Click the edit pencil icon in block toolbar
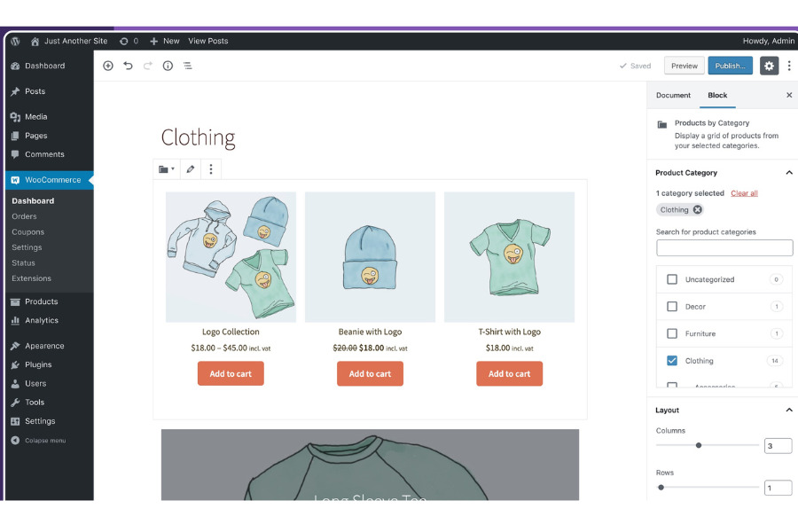This screenshot has width=798, height=532. click(190, 168)
